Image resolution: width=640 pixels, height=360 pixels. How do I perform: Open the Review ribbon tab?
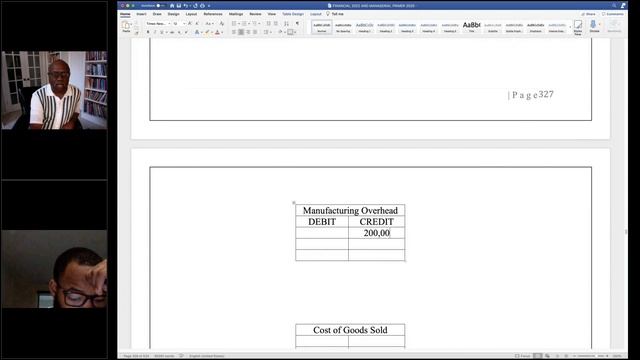[x=256, y=14]
